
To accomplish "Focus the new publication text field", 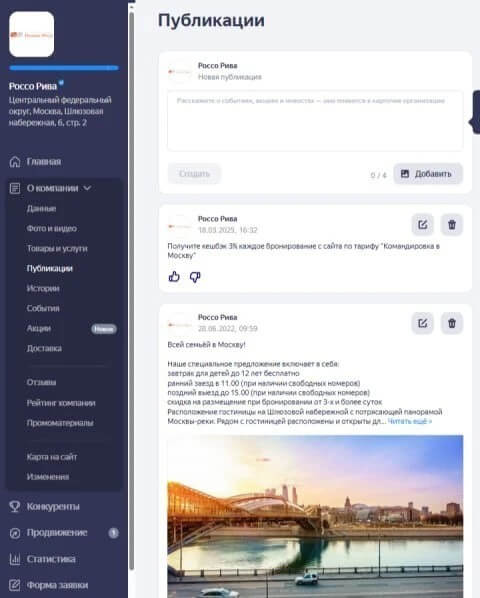I will [x=315, y=121].
